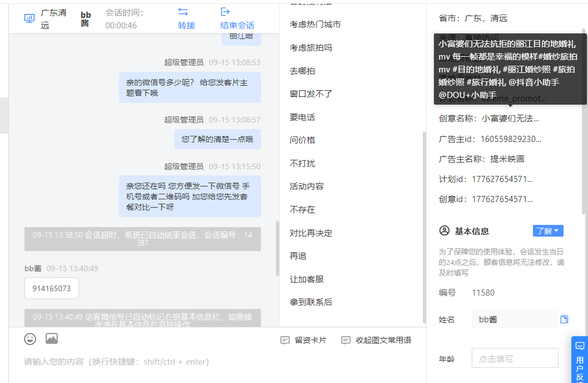Click the 转接 transfer label
588x383 pixels.
[x=186, y=26]
